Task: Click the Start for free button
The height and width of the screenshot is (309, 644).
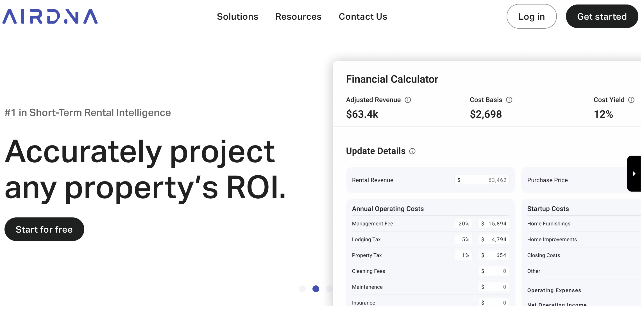Action: [44, 229]
